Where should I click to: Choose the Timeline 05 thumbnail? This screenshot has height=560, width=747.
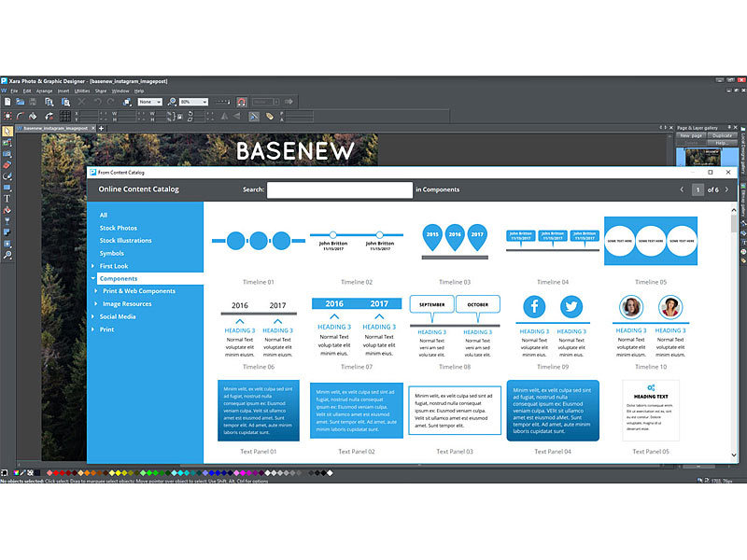coord(651,241)
